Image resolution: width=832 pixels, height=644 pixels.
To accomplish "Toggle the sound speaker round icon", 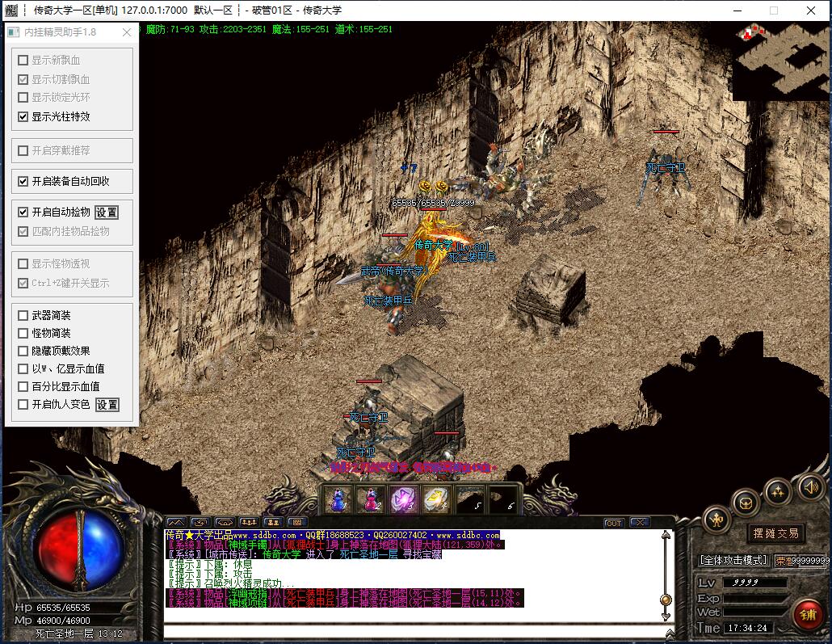I will (x=811, y=486).
